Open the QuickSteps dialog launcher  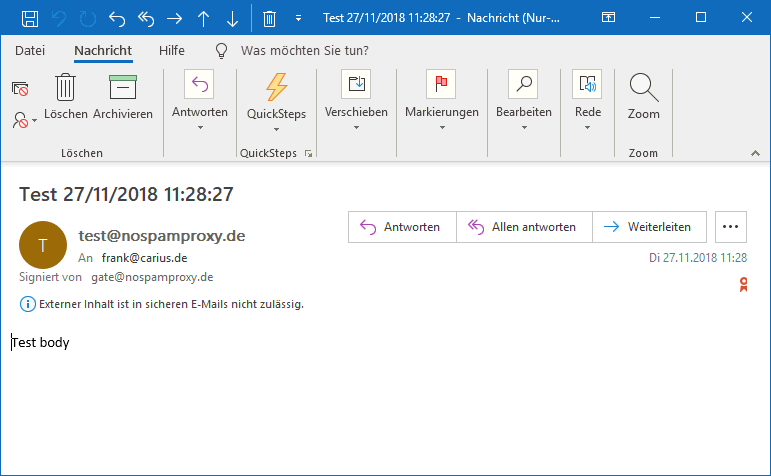[308, 153]
